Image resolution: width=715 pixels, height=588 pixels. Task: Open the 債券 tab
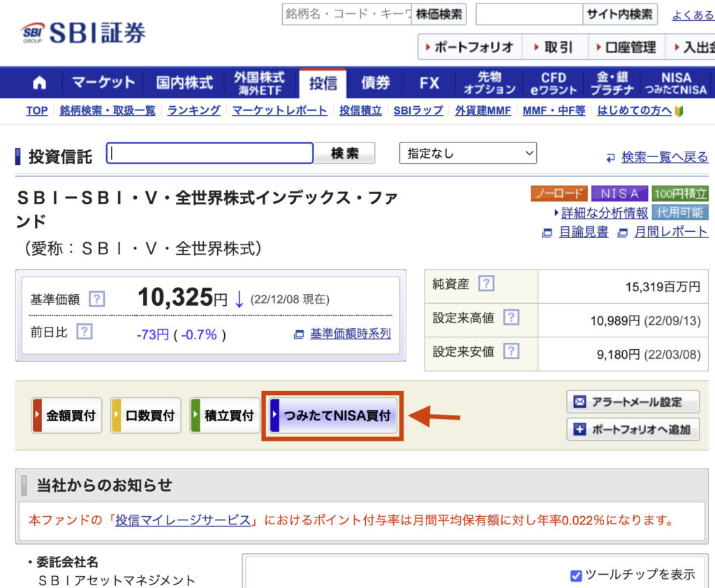[375, 82]
